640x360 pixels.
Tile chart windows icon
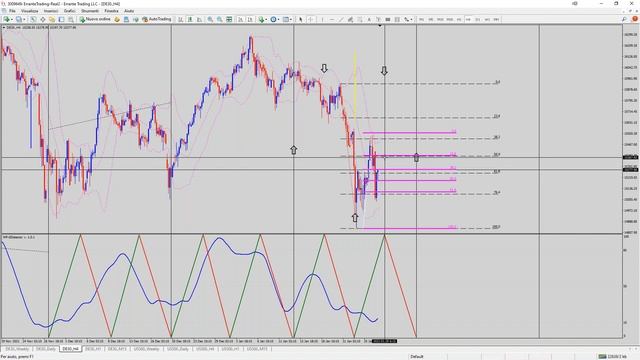229,19
